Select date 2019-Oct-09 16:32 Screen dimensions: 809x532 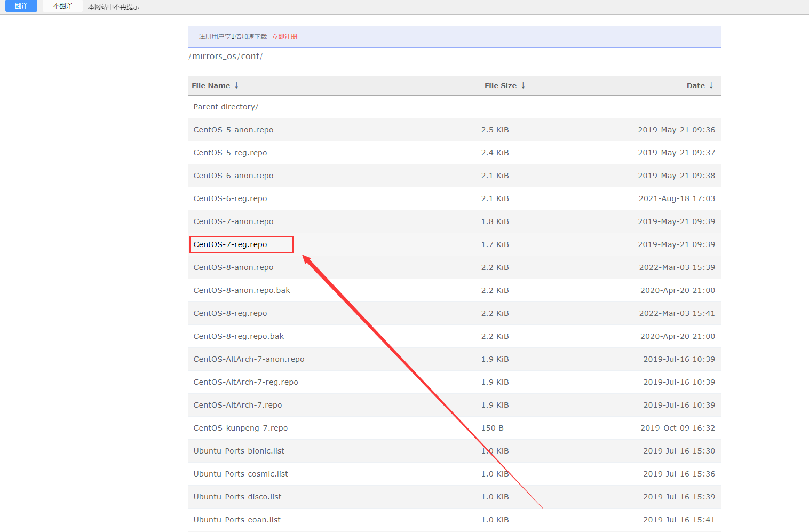point(678,428)
